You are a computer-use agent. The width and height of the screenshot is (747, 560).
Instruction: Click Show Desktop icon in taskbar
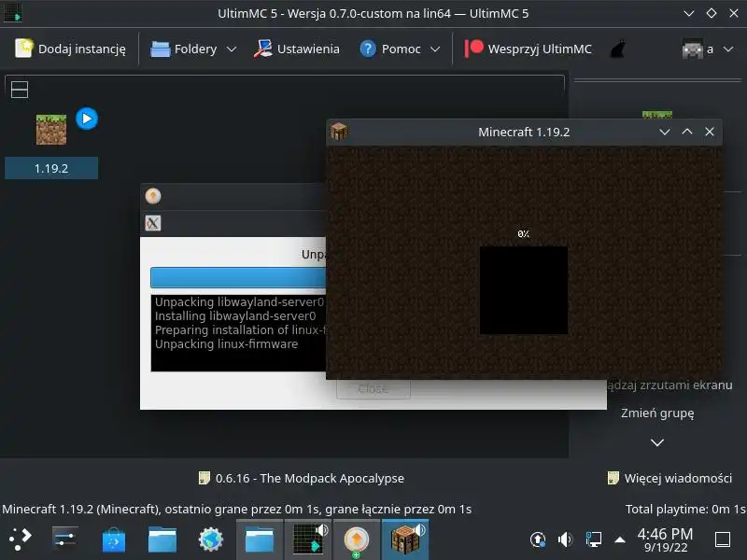[x=723, y=539]
